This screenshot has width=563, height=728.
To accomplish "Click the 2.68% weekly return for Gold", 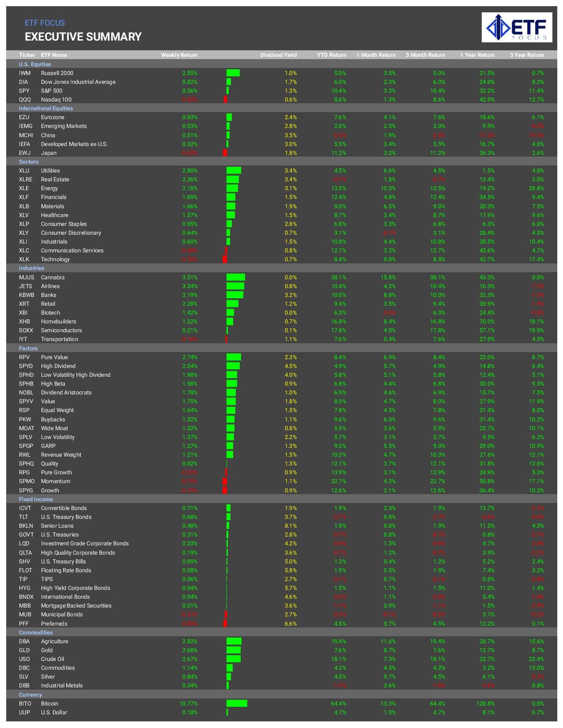I will pos(190,650).
